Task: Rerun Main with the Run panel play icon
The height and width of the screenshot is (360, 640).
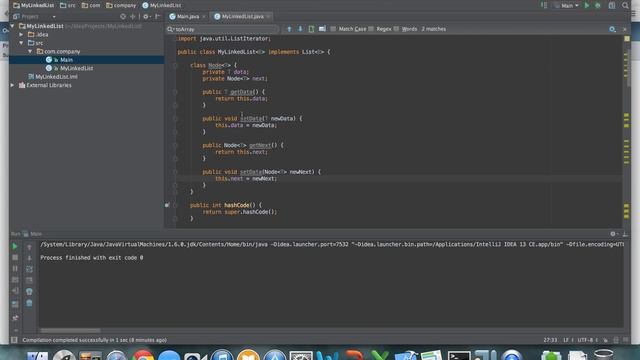Action: click(15, 247)
